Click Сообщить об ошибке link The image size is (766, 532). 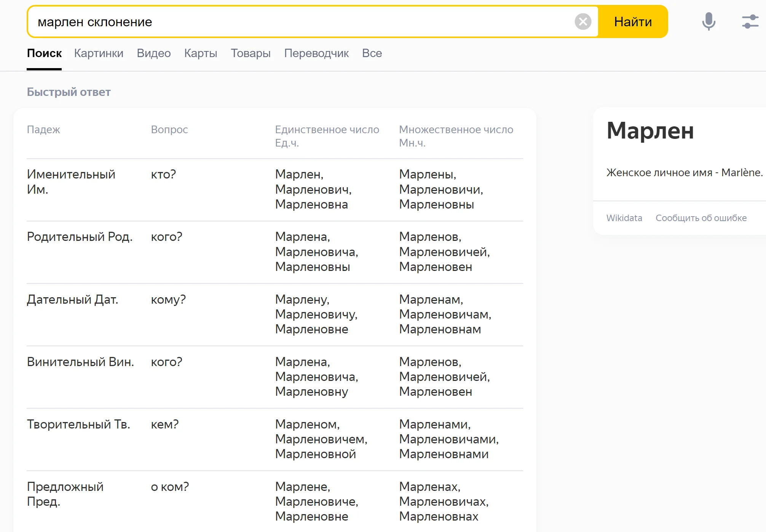tap(701, 218)
